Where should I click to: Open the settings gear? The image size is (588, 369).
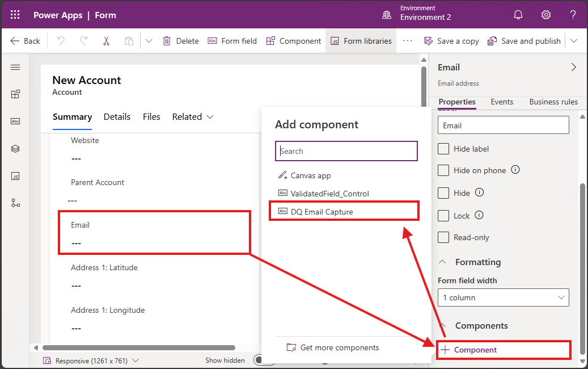(546, 15)
